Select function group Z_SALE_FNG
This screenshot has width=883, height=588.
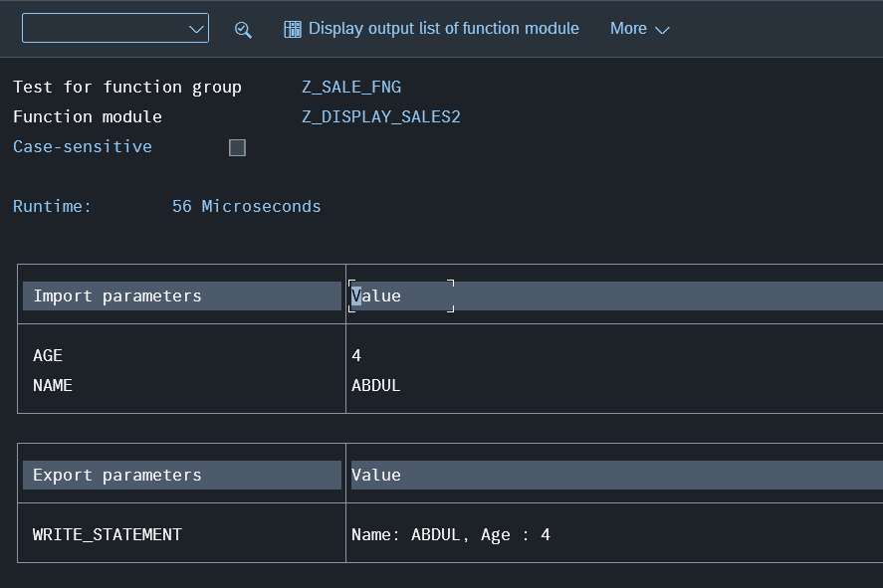coord(351,88)
